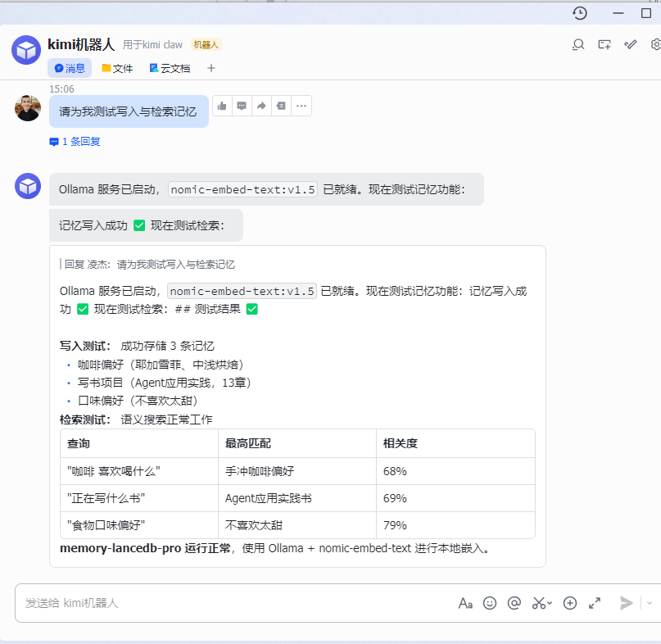Viewport: 661px width, 644px height.
Task: Expand the screenshot options dropdown arrow
Action: pos(550,603)
